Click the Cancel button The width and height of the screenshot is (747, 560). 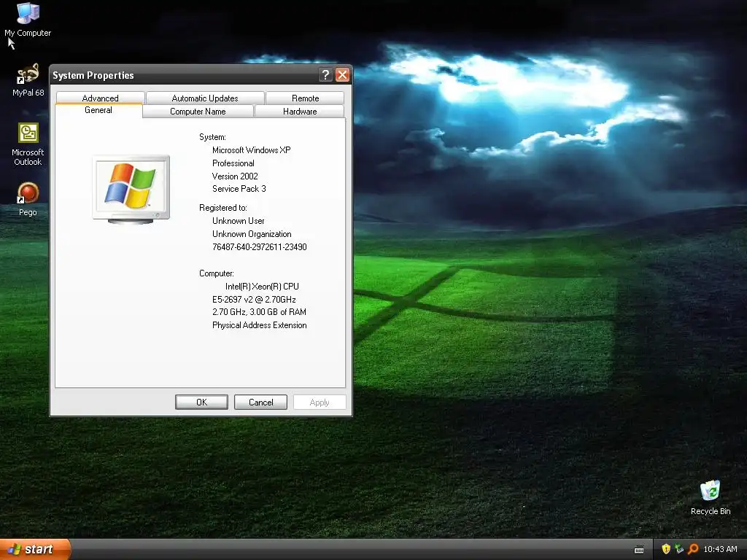tap(260, 402)
